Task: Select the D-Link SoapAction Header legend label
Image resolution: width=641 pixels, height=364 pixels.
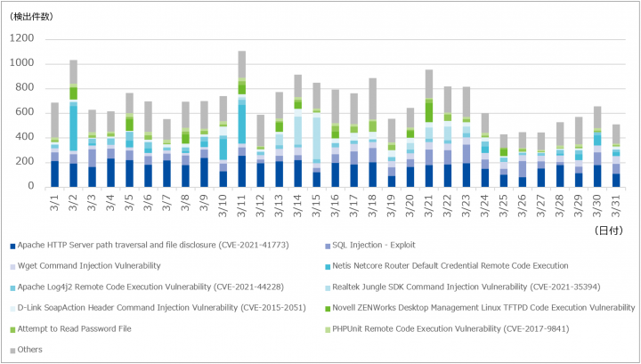Action: click(x=161, y=308)
